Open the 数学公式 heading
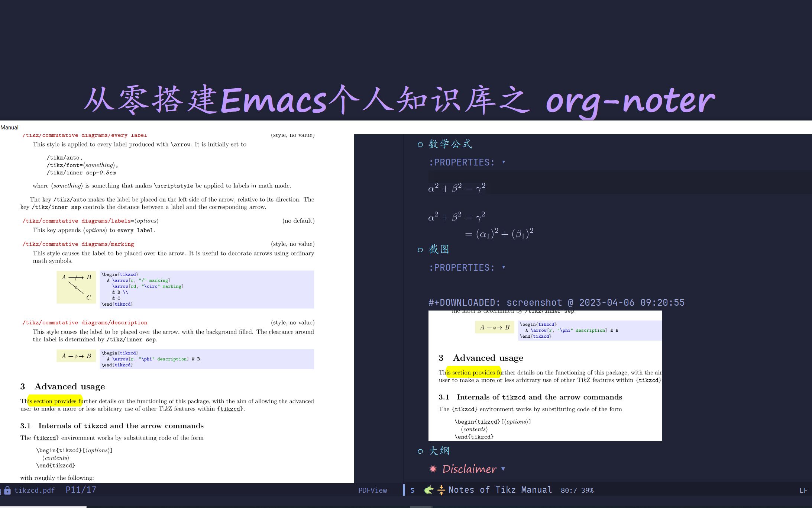Viewport: 812px width, 508px height. (x=450, y=144)
